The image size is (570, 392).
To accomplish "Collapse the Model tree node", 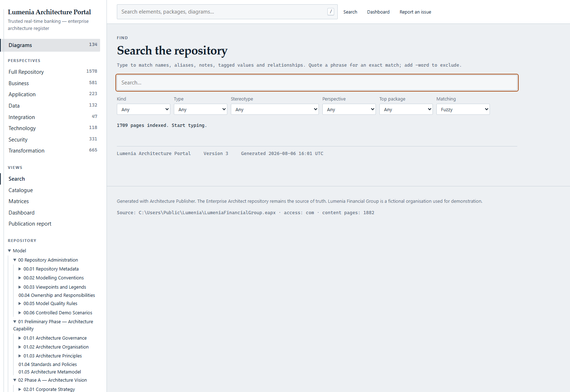I will (10, 251).
